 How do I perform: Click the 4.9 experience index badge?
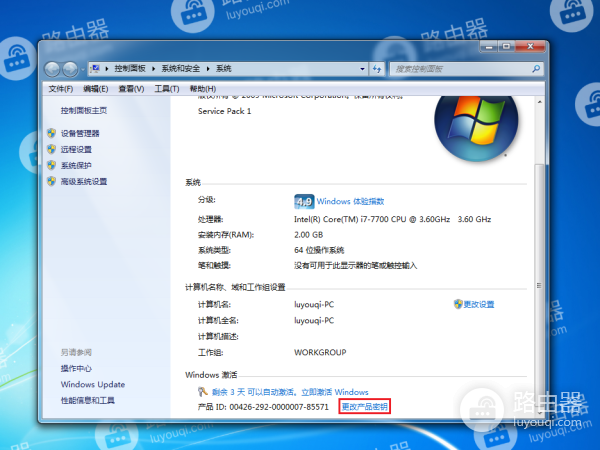click(304, 201)
